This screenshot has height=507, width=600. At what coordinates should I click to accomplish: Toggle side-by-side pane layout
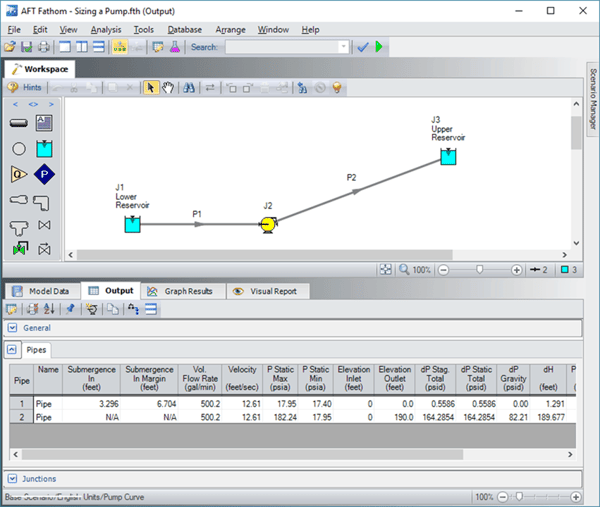click(x=82, y=47)
